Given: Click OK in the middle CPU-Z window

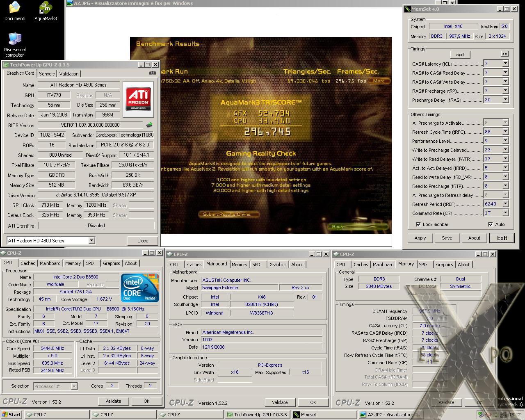Looking at the screenshot, I should [313, 402].
